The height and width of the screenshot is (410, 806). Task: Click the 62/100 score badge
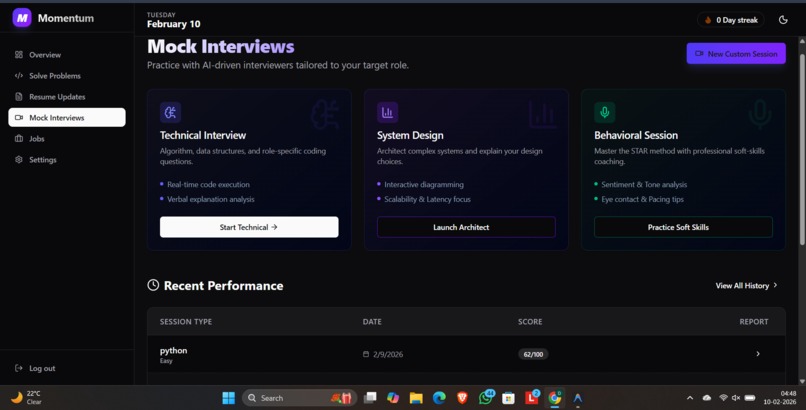tap(533, 354)
